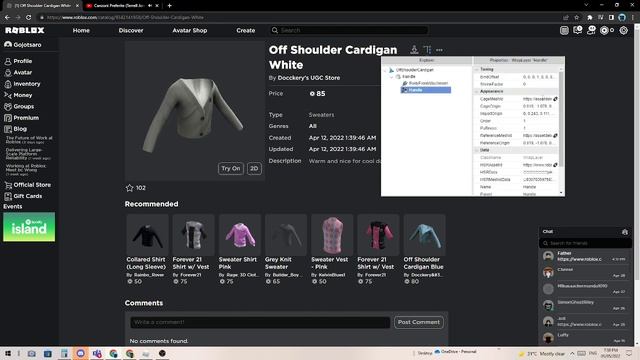This screenshot has height=360, width=640.
Task: Open the Chrome profile avatar icon
Action: point(622,18)
